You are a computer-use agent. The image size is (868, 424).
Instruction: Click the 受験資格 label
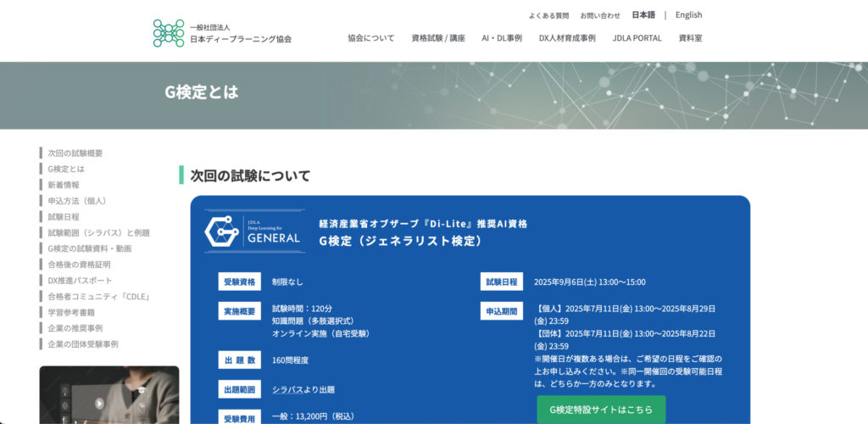pos(240,282)
